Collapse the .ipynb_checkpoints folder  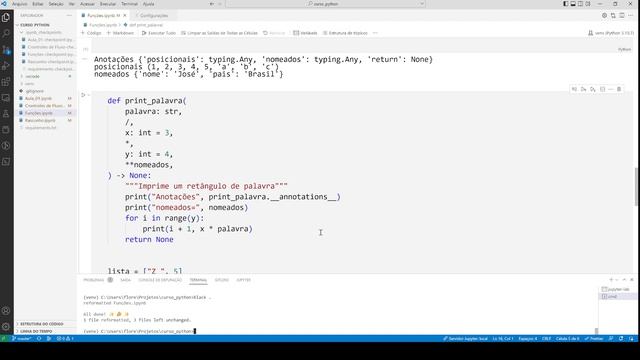(x=43, y=32)
